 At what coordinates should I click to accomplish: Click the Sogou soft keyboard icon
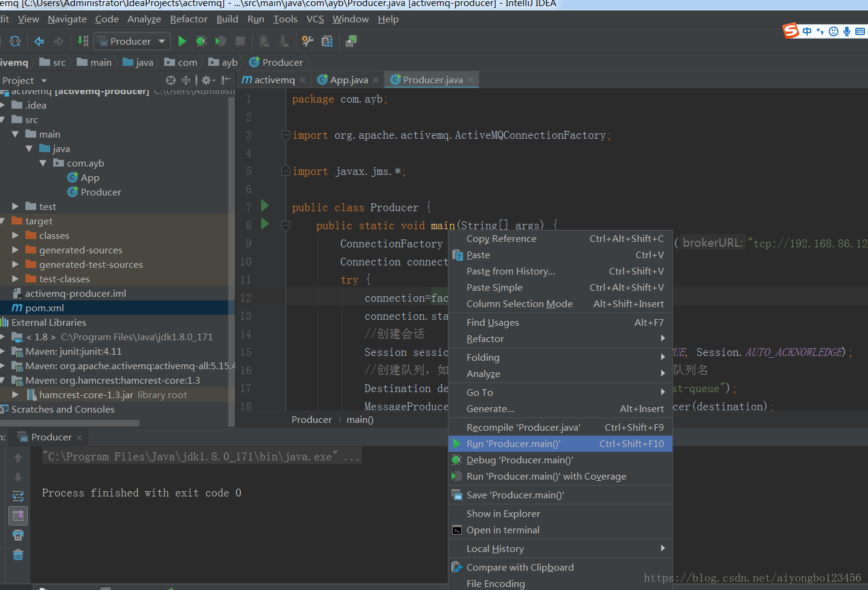[861, 31]
